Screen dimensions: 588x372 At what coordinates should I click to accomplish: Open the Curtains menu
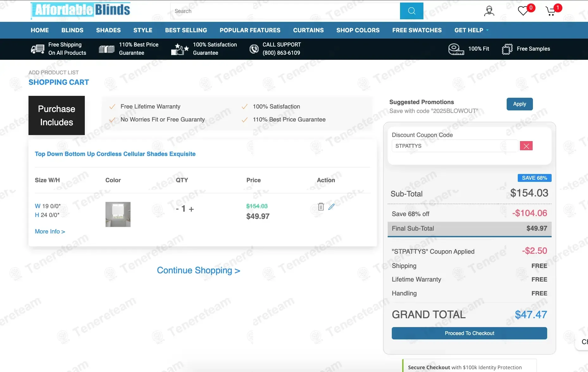click(x=308, y=30)
